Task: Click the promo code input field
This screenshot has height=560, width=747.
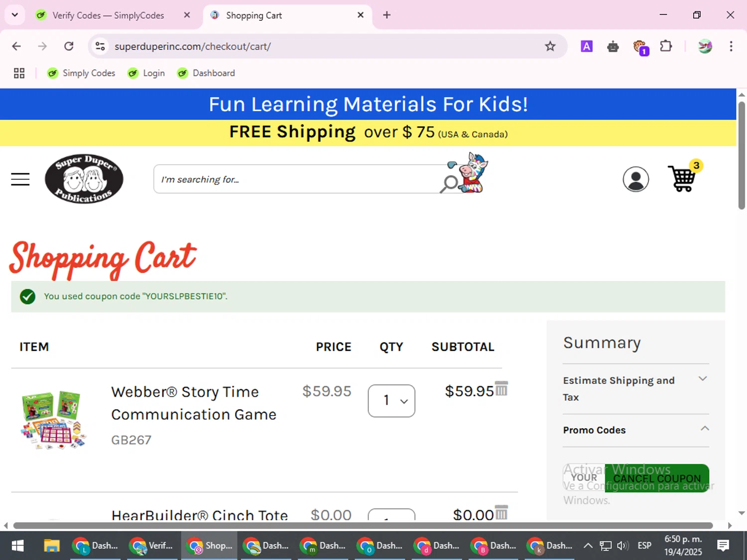Action: (584, 478)
